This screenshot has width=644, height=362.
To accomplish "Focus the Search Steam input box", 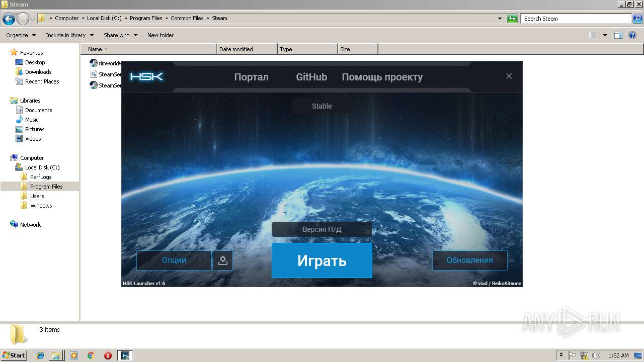I will pos(577,19).
